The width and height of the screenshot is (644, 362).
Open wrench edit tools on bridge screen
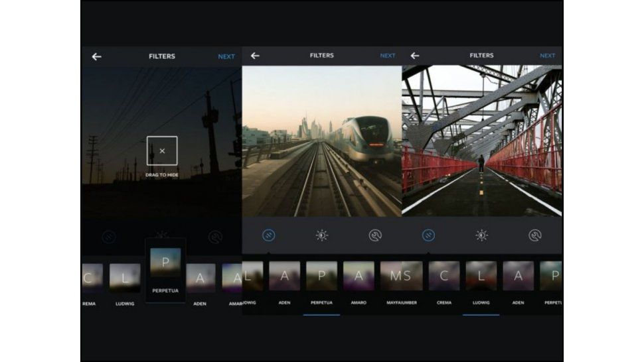tap(534, 235)
